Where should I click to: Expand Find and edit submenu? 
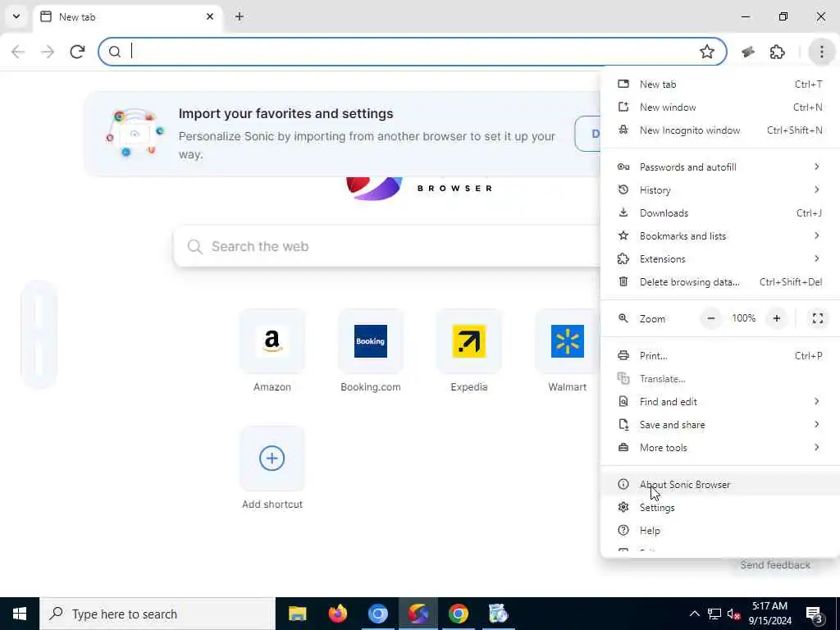point(720,402)
